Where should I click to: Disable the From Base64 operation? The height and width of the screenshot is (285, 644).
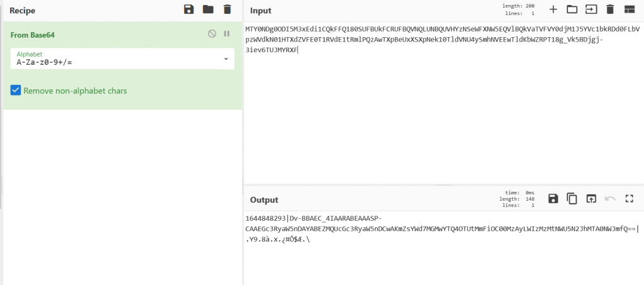(212, 34)
